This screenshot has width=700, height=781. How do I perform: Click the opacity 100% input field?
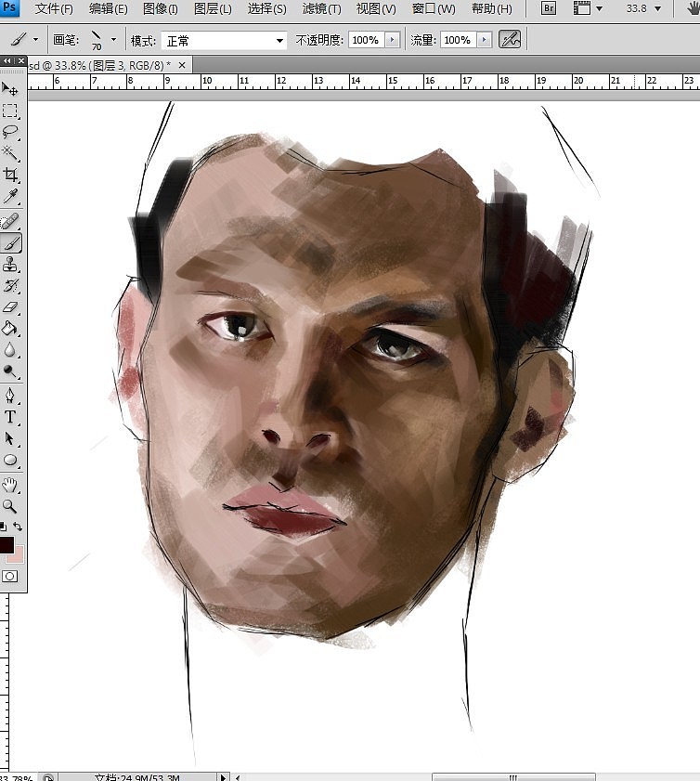click(x=366, y=40)
